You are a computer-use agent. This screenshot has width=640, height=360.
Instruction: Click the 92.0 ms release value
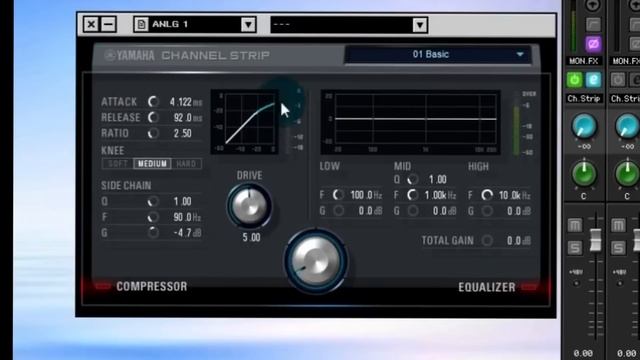coord(187,118)
